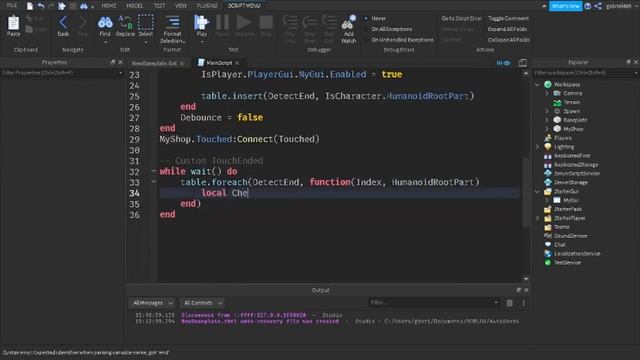The height and width of the screenshot is (360, 640).
Task: Click the Paste icon in Clipboard group
Action: 13,23
